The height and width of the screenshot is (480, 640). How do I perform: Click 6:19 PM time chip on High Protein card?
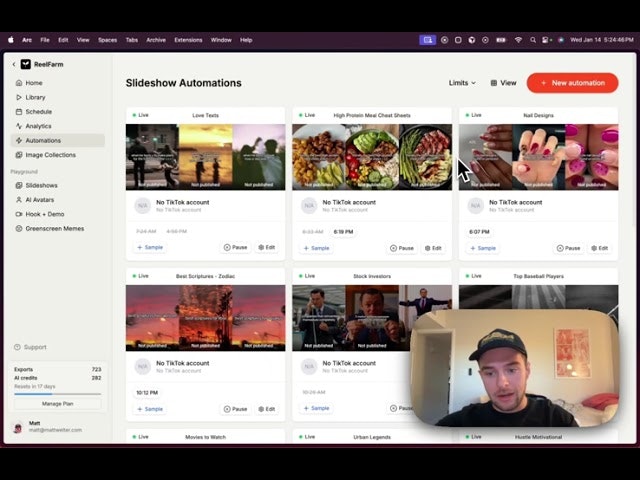point(343,232)
